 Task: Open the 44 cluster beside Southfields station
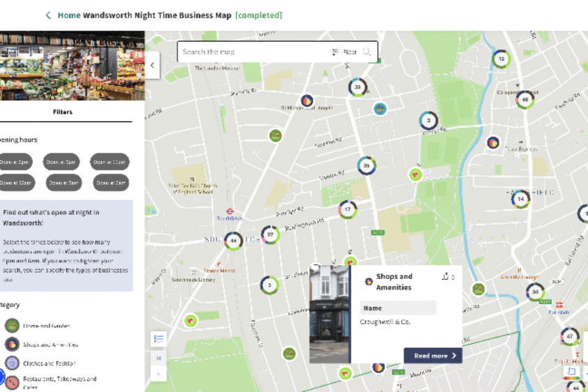click(x=233, y=241)
